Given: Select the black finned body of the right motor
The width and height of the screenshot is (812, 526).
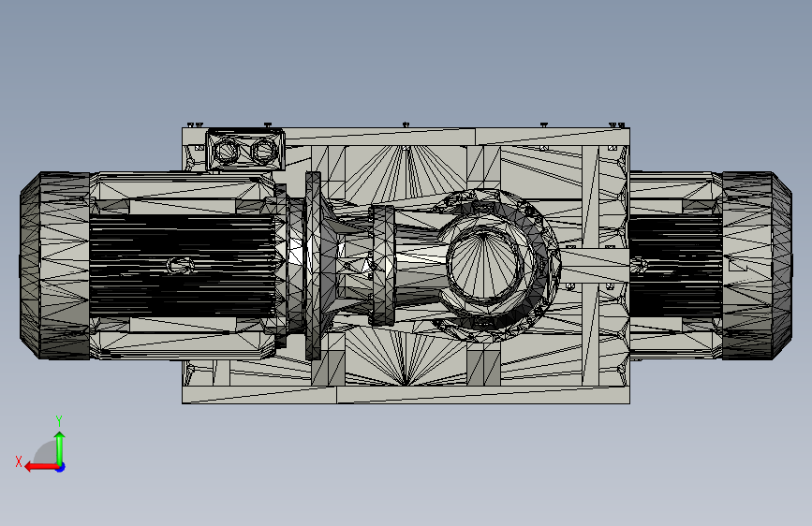Looking at the screenshot, I should (x=675, y=266).
